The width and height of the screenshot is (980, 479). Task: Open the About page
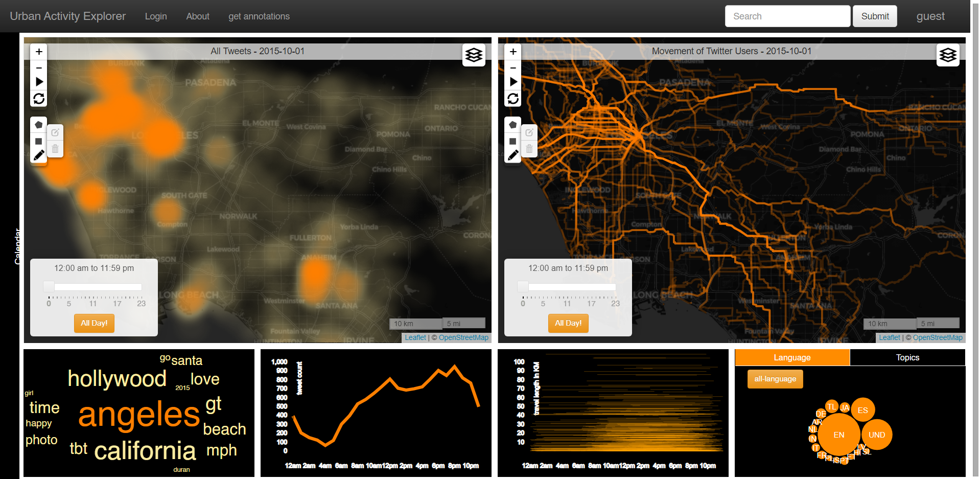click(x=197, y=16)
